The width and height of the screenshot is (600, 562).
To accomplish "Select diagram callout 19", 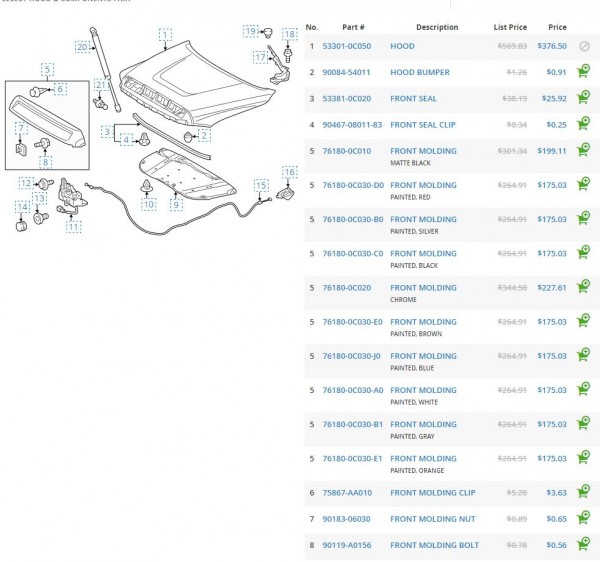I will (251, 31).
